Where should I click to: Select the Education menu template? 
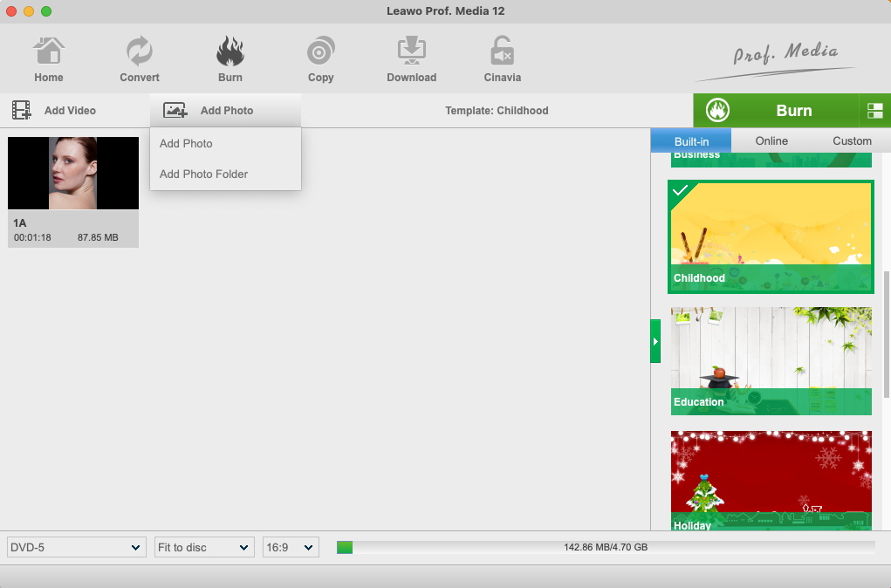(x=771, y=361)
